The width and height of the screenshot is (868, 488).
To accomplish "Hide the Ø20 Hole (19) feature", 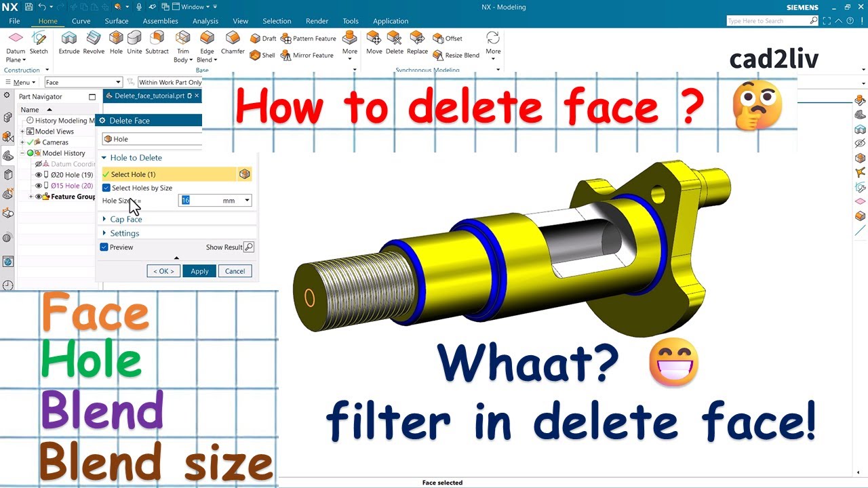I will coord(39,175).
